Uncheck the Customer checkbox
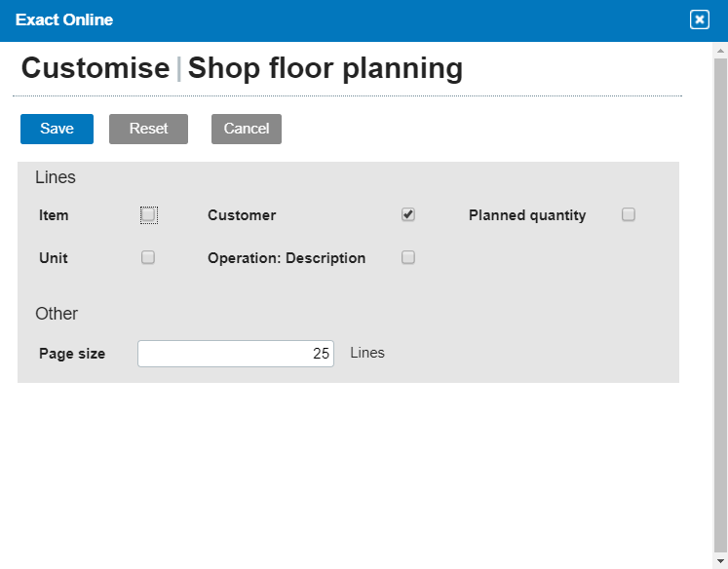 click(x=408, y=214)
